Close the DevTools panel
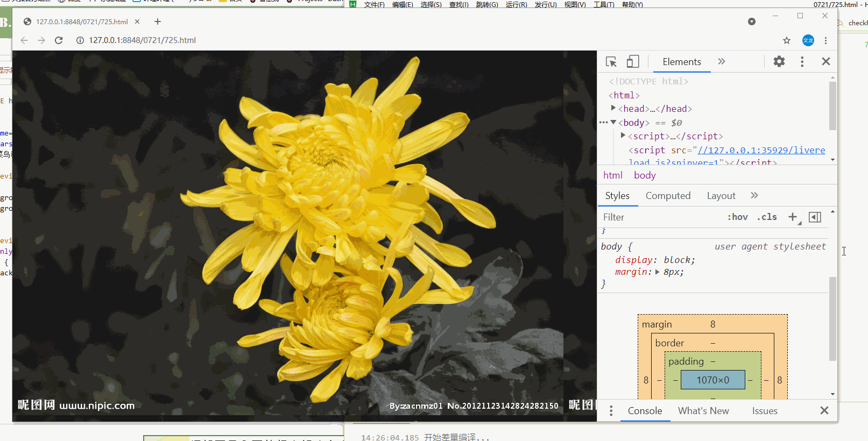Viewport: 868px width, 441px height. click(x=826, y=61)
